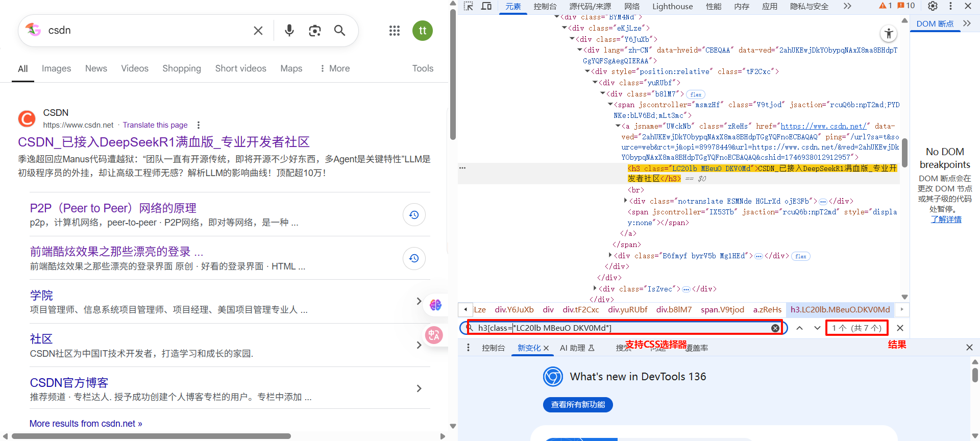
Task: Clear the DevTools element search query
Action: pos(775,328)
